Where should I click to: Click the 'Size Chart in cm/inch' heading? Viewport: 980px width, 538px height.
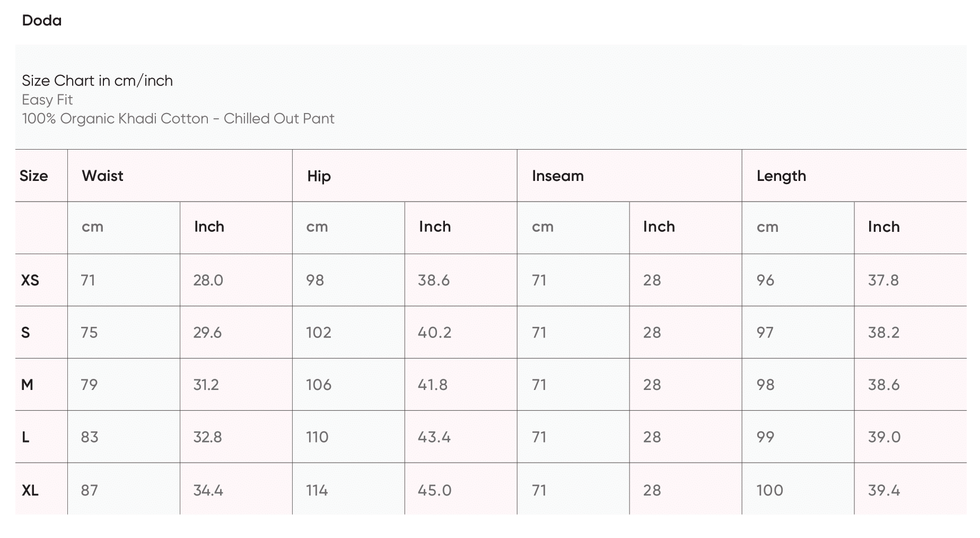(x=97, y=81)
